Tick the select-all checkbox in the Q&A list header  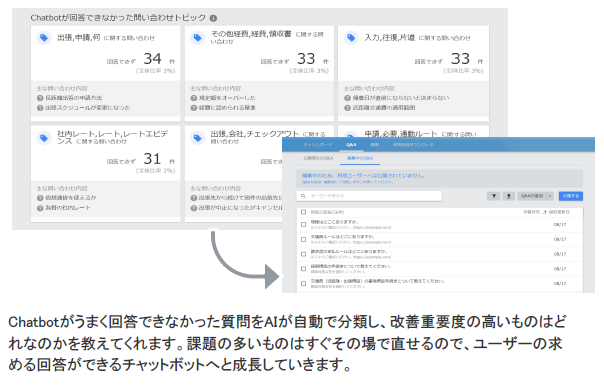(x=303, y=212)
